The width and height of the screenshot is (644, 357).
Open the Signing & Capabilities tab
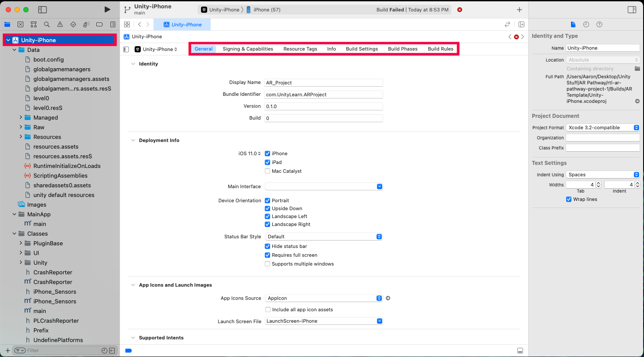[248, 49]
